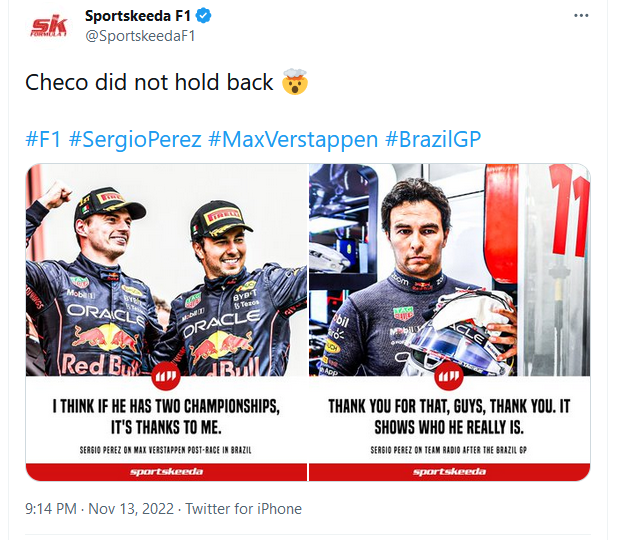Click the #MaxVerstappen hashtag

coord(293,138)
